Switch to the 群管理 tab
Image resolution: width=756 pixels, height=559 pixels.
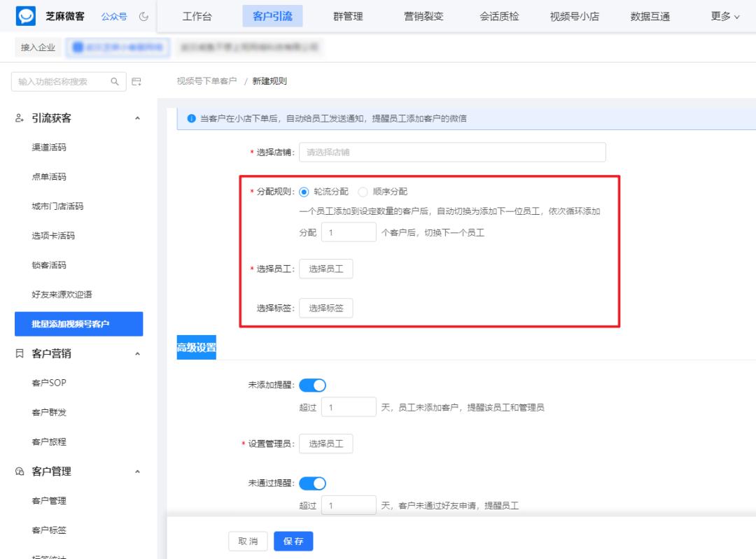click(348, 16)
